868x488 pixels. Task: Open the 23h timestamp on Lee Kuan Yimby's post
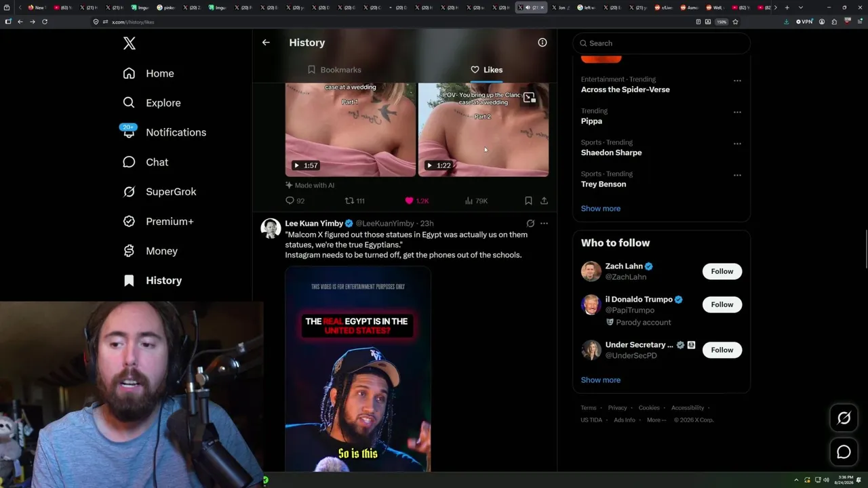427,224
